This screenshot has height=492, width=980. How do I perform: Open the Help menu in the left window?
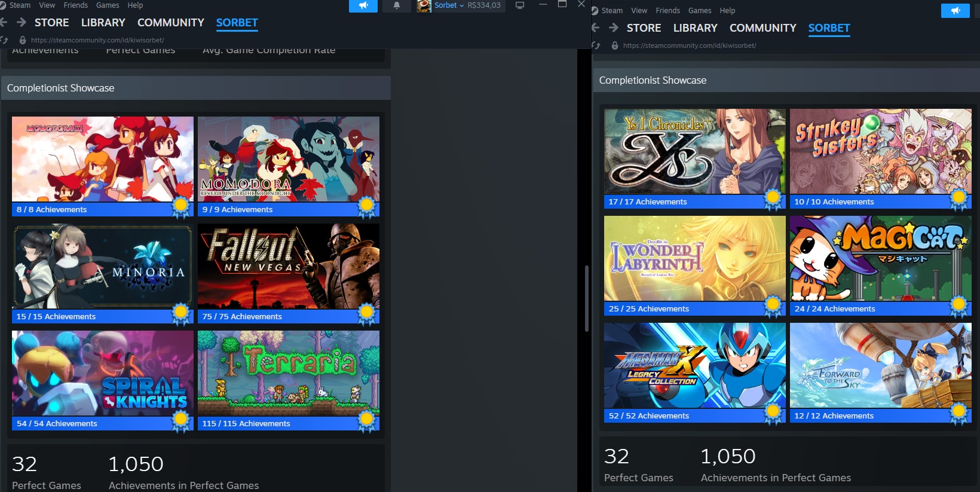point(135,5)
